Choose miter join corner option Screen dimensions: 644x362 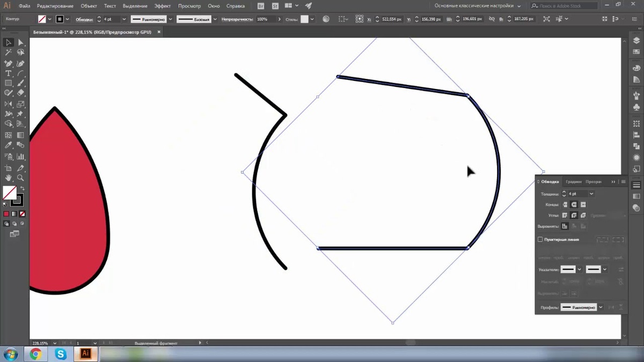(x=565, y=215)
